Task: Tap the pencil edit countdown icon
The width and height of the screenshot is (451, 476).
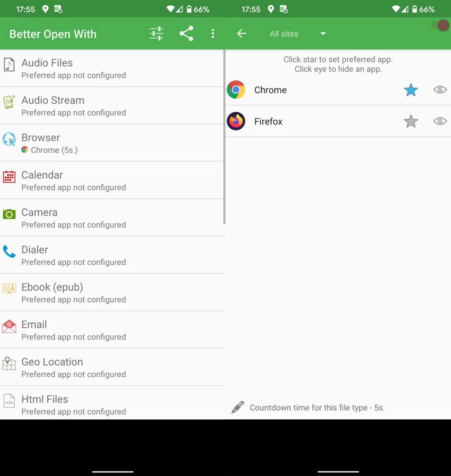Action: (x=237, y=407)
